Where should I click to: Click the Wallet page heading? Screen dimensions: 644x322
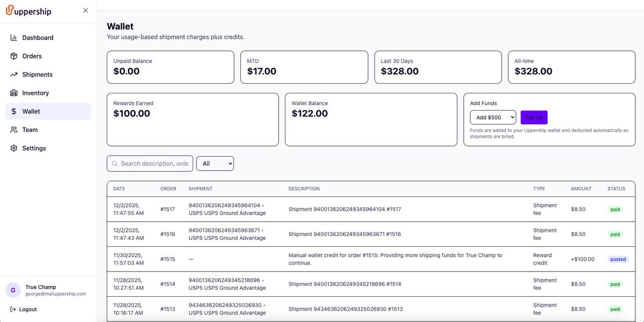(x=120, y=26)
